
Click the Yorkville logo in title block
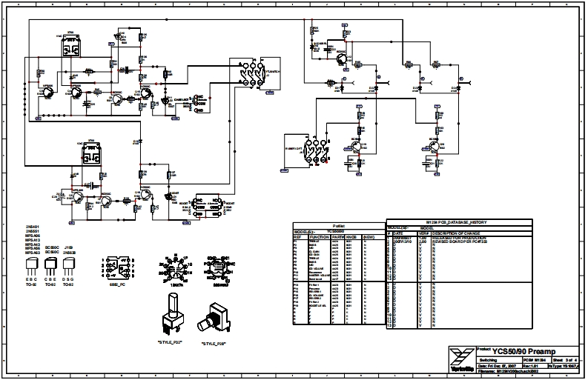[460, 357]
